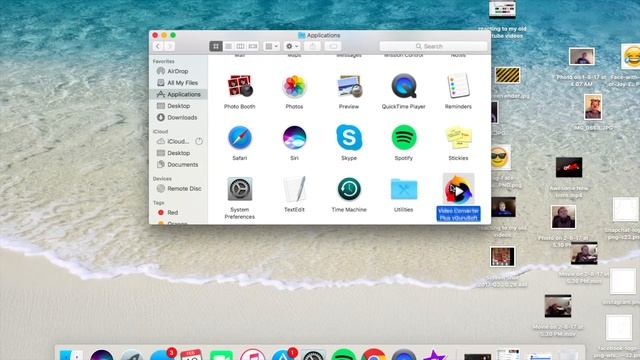Open the Photo Booth app in Finder

pos(240,86)
